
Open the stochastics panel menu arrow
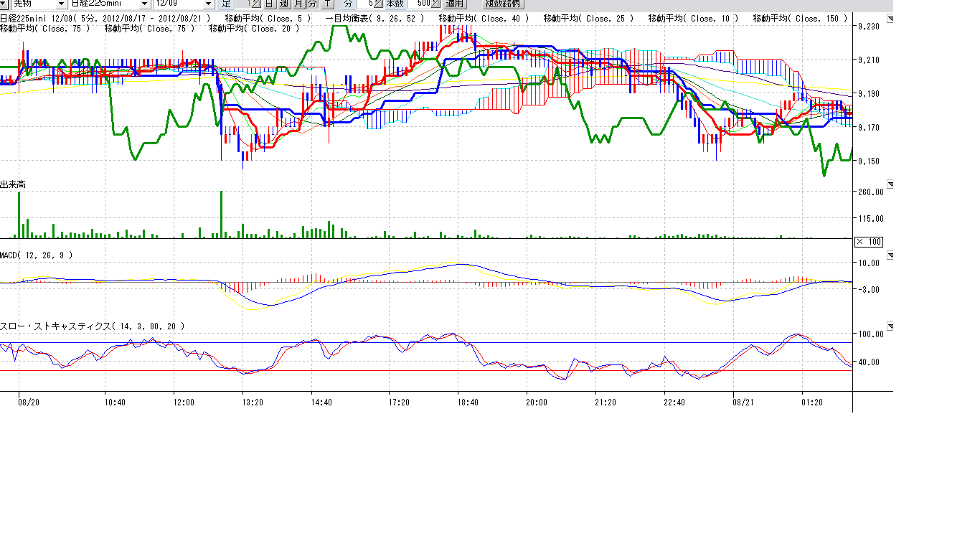click(890, 326)
